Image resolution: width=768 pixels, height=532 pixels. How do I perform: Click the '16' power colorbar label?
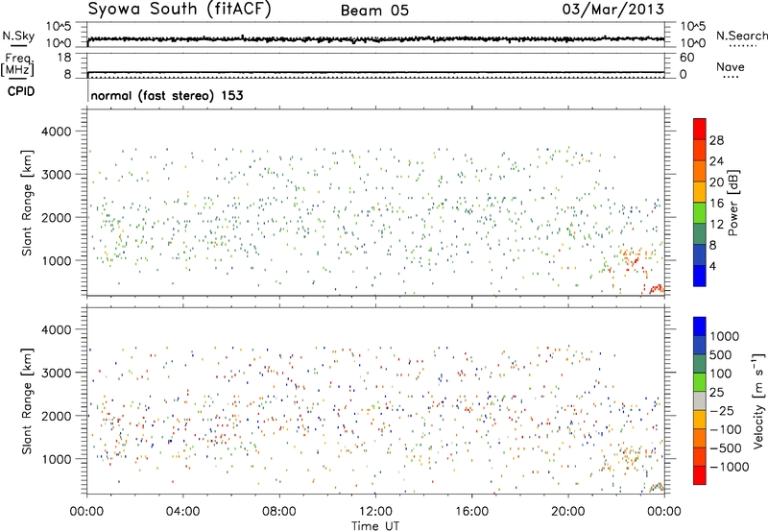[x=716, y=204]
